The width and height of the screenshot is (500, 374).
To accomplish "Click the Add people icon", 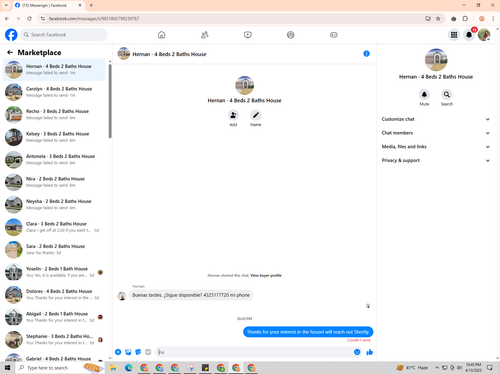I will click(233, 115).
